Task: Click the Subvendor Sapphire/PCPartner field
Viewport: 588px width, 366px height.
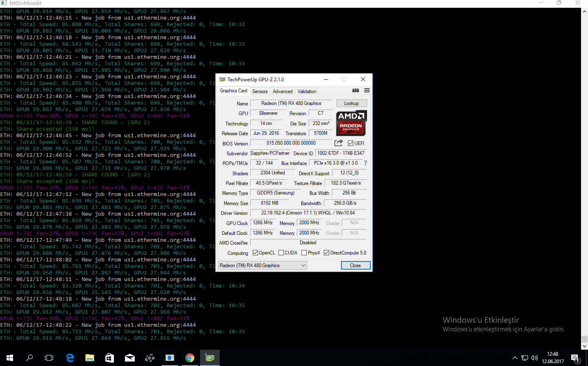Action: pyautogui.click(x=270, y=153)
